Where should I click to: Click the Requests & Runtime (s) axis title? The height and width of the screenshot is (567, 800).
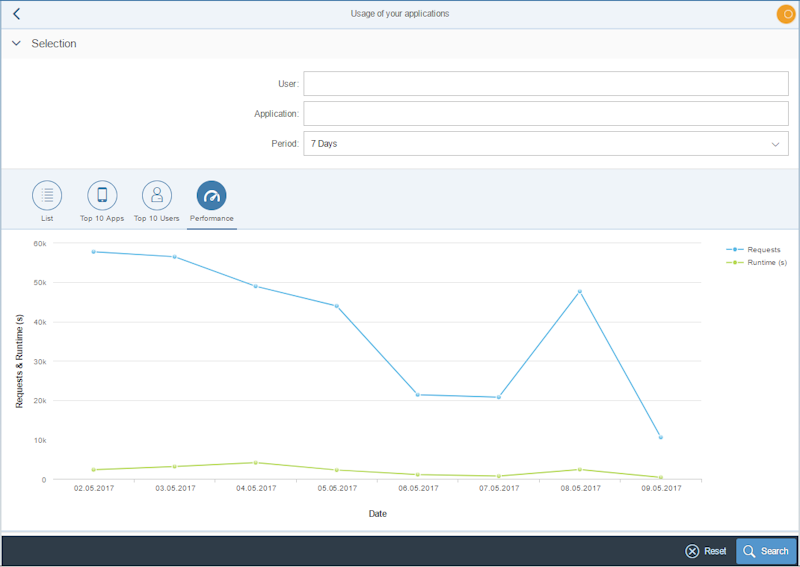[19, 361]
